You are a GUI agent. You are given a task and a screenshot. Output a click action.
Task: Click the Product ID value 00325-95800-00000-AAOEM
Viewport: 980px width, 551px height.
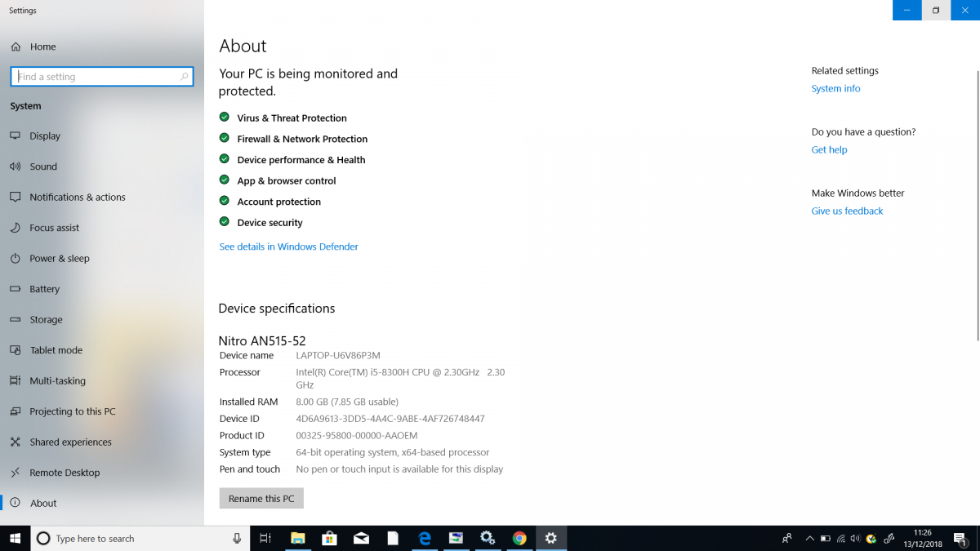[x=357, y=436]
